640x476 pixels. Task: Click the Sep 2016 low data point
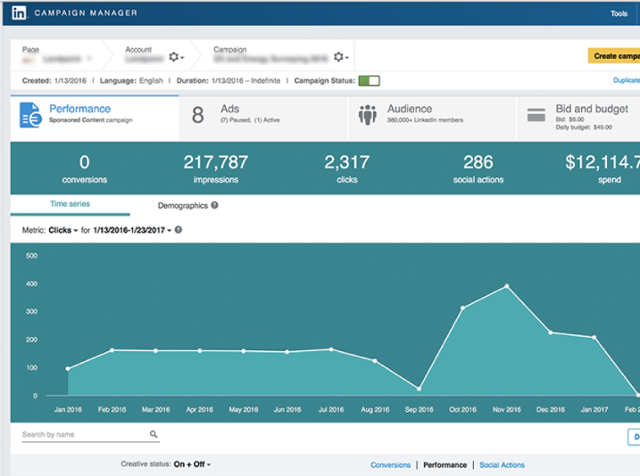pos(419,389)
